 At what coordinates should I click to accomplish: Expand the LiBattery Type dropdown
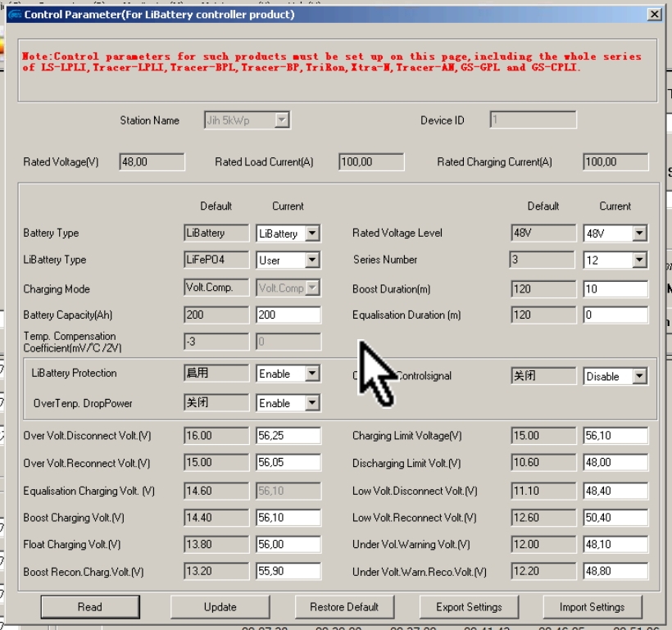pyautogui.click(x=311, y=261)
